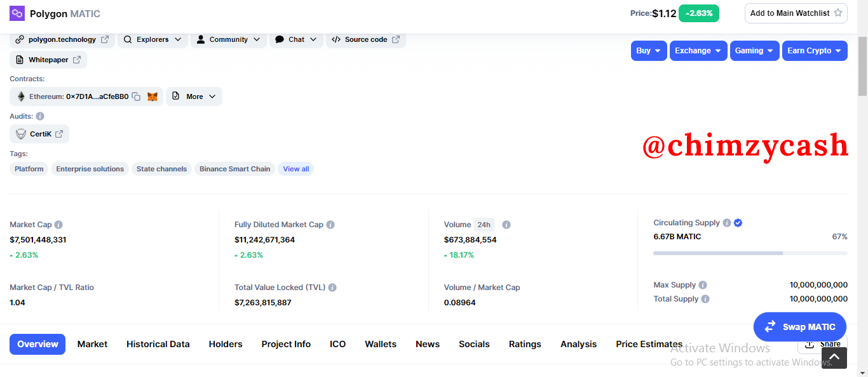Open the polygon.technology website link

[62, 39]
